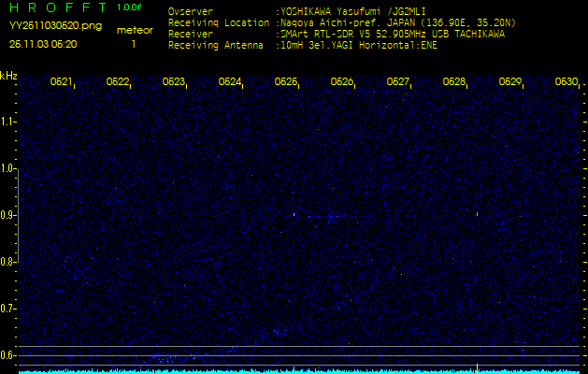Click the 0.9 frequency axis label
588x374 pixels.
click(x=8, y=215)
